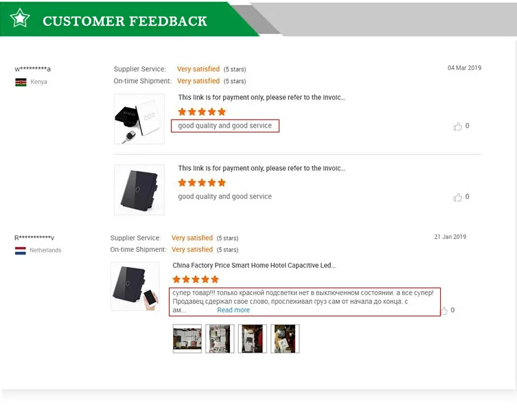Like the first Kenya review thumbs-up
The image size is (517, 420).
point(458,126)
